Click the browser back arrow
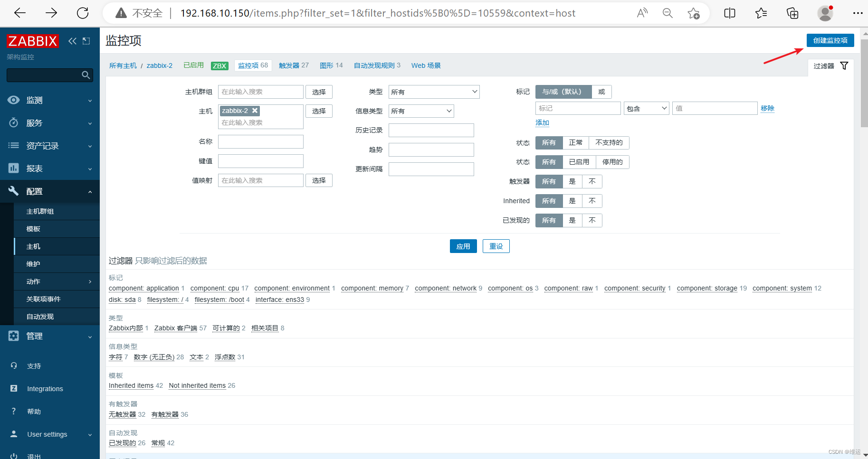This screenshot has width=868, height=459. (x=20, y=13)
